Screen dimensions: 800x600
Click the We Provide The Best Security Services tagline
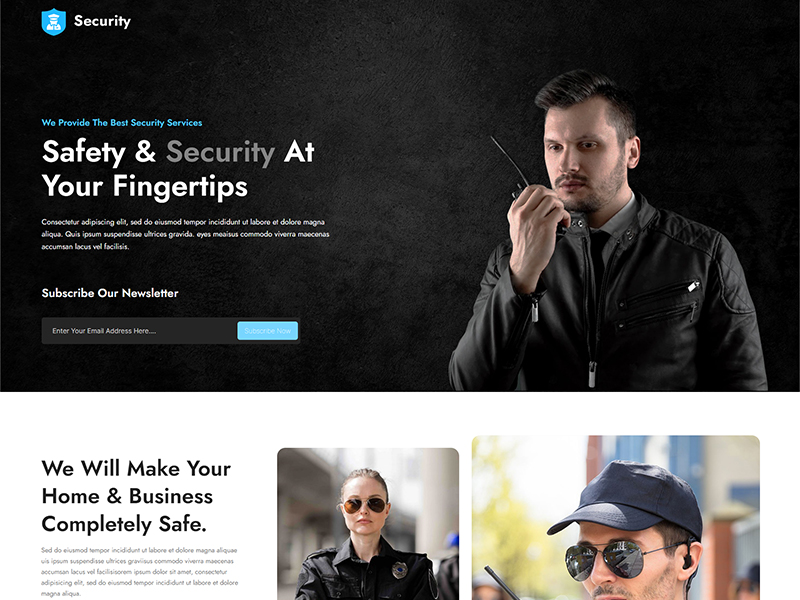(121, 122)
